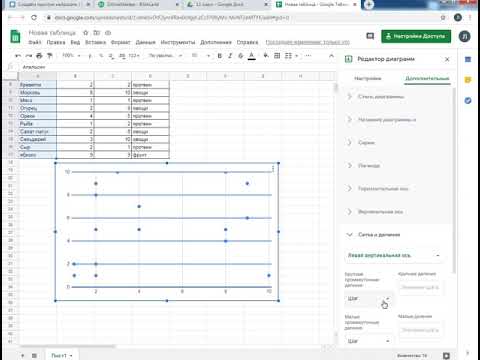Toggle strikethrough formatting

click(x=240, y=56)
